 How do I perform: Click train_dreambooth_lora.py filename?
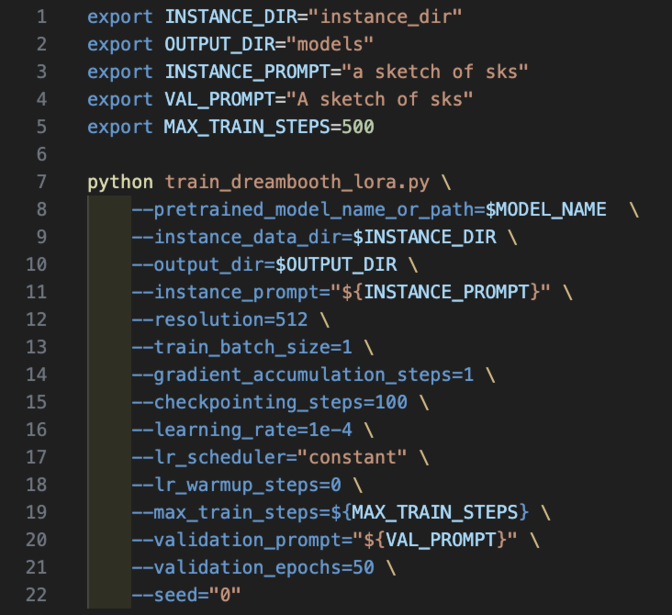(x=297, y=182)
